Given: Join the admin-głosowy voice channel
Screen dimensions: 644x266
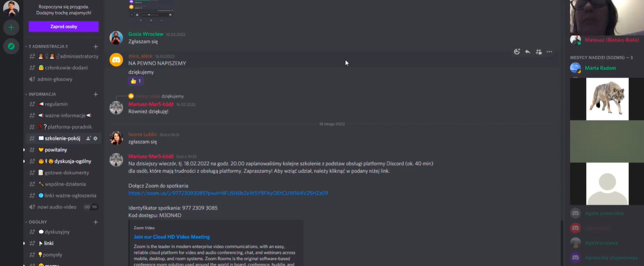Looking at the screenshot, I should pyautogui.click(x=63, y=79).
